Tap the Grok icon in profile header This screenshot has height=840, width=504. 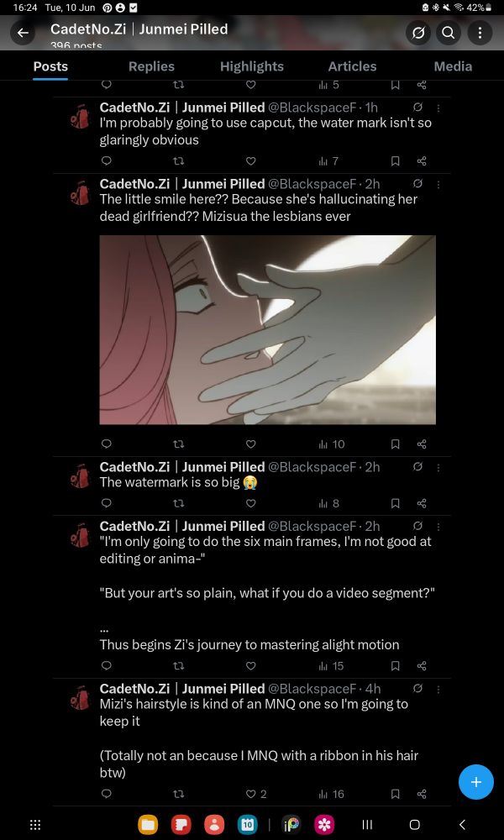[418, 34]
